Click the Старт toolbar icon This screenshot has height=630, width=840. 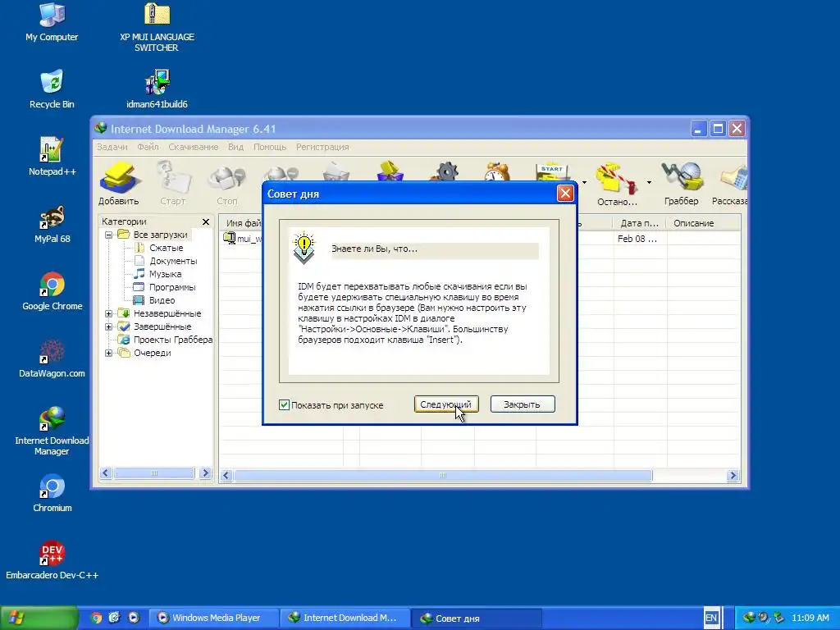click(172, 184)
